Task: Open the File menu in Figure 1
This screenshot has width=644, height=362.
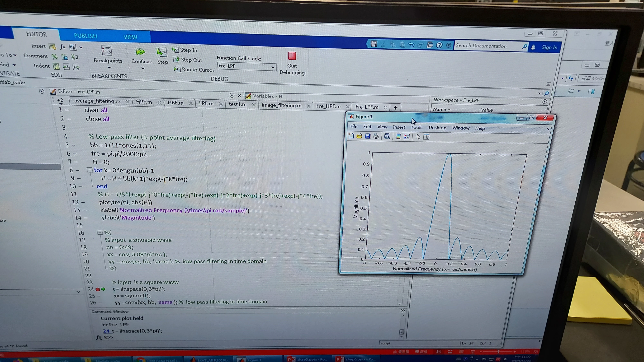Action: click(354, 126)
